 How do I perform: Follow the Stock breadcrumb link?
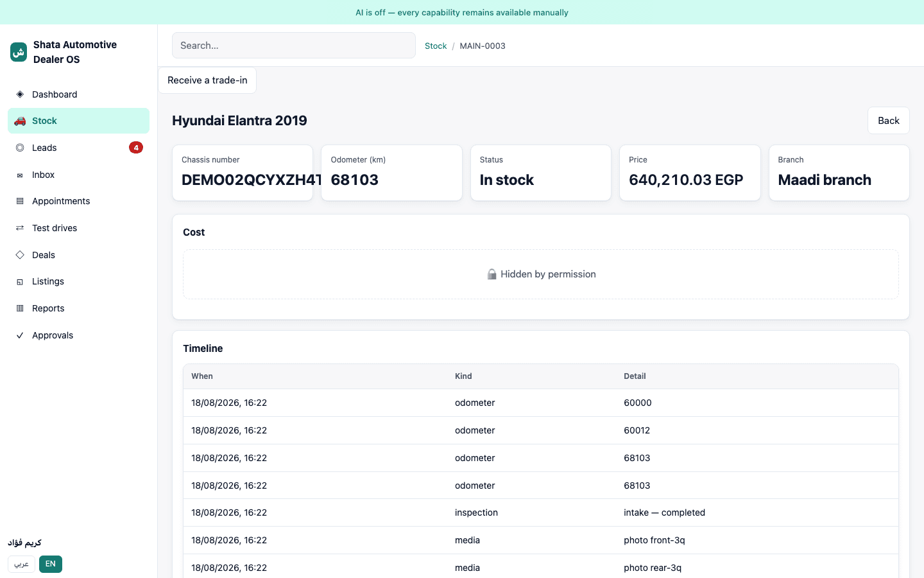[x=436, y=46]
